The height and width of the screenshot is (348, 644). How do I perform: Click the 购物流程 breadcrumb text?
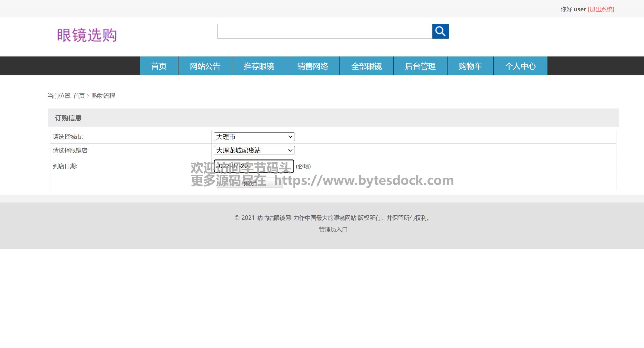(103, 96)
